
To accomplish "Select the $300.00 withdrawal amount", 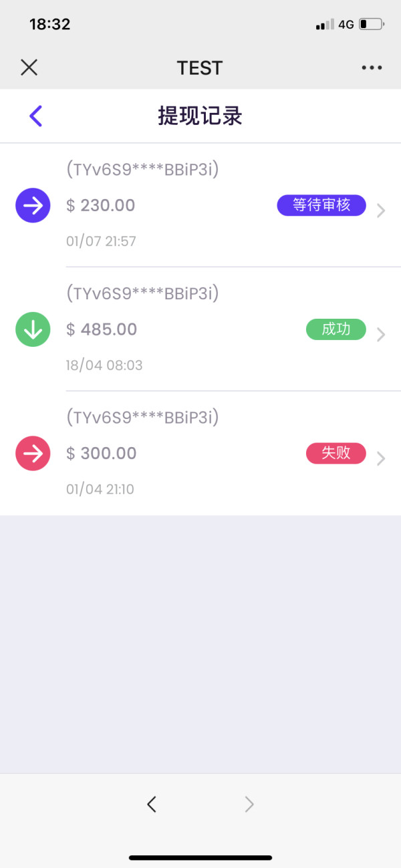I will coord(102,454).
